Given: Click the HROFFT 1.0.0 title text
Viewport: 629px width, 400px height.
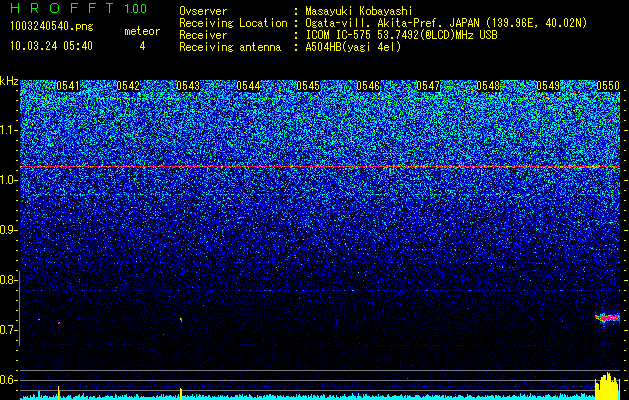Looking at the screenshot, I should click(78, 8).
